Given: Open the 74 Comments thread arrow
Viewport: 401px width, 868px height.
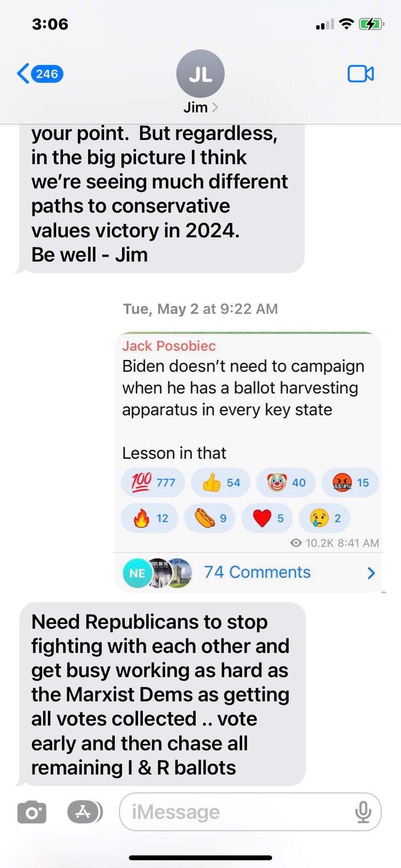Looking at the screenshot, I should pyautogui.click(x=371, y=573).
